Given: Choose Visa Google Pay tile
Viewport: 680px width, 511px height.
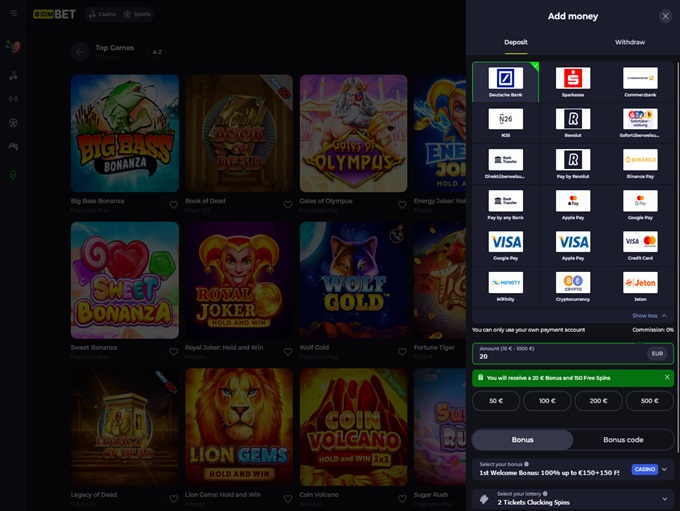Looking at the screenshot, I should [505, 246].
